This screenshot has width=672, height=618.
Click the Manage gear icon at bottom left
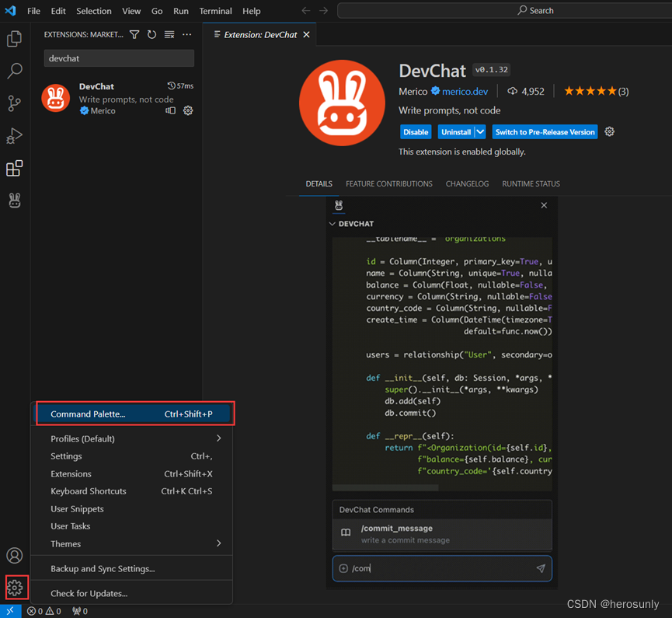[x=16, y=587]
